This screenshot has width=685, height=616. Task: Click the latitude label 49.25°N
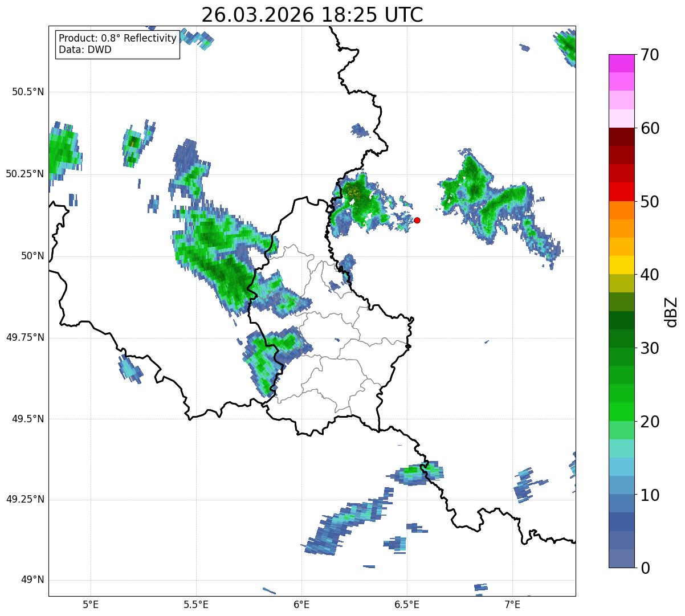pyautogui.click(x=25, y=499)
